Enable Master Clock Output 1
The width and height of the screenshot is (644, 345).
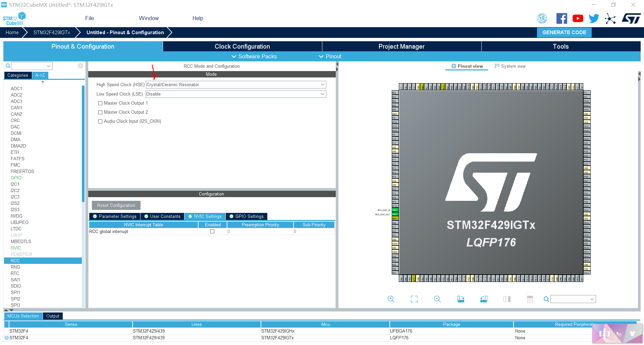pos(100,103)
